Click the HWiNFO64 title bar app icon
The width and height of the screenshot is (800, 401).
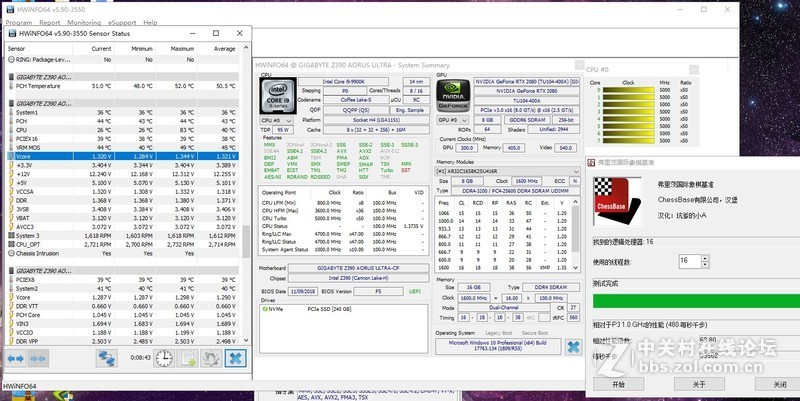[x=10, y=9]
